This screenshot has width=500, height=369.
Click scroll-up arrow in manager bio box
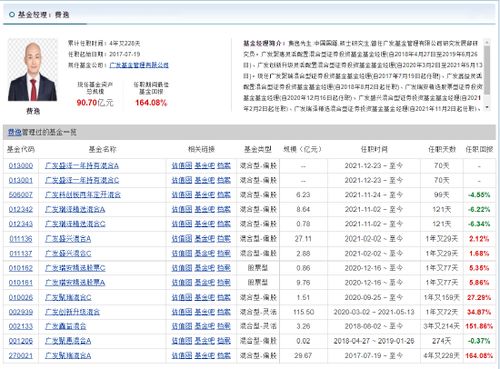[487, 42]
